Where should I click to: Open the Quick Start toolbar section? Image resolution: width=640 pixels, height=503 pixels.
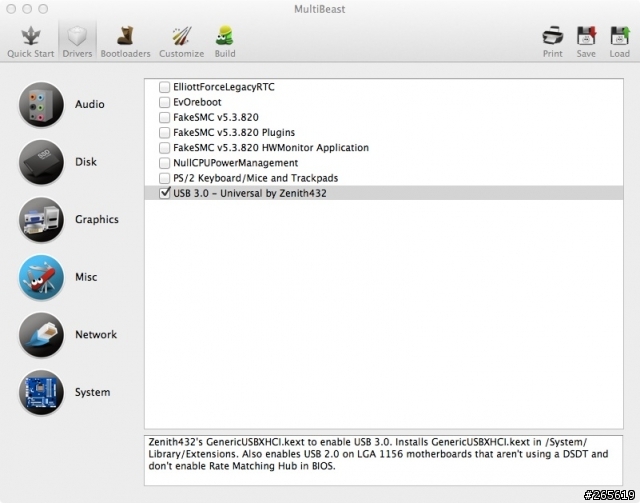coord(31,41)
